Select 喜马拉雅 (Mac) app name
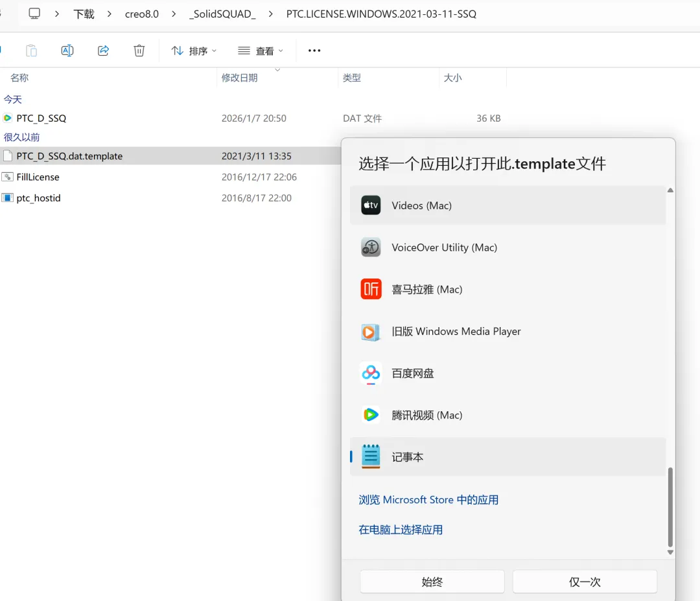 coord(426,289)
